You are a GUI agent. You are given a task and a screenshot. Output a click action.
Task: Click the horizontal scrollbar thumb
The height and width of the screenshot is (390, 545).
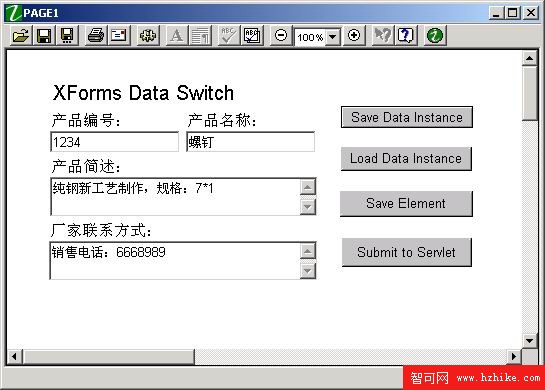[108, 356]
